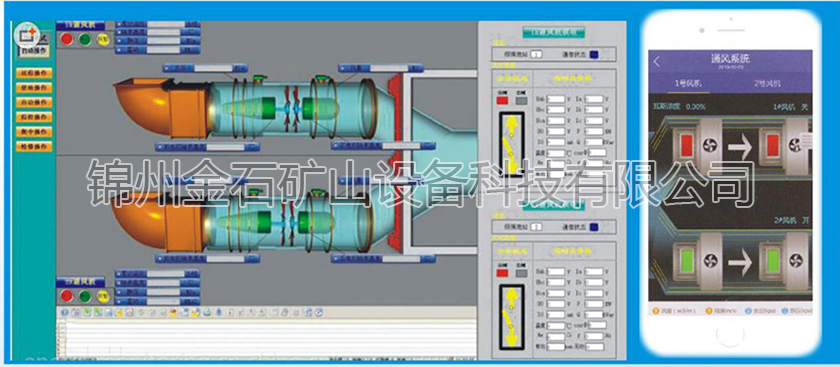Click the green start lamp for the top fan
The width and height of the screenshot is (840, 367).
85,39
